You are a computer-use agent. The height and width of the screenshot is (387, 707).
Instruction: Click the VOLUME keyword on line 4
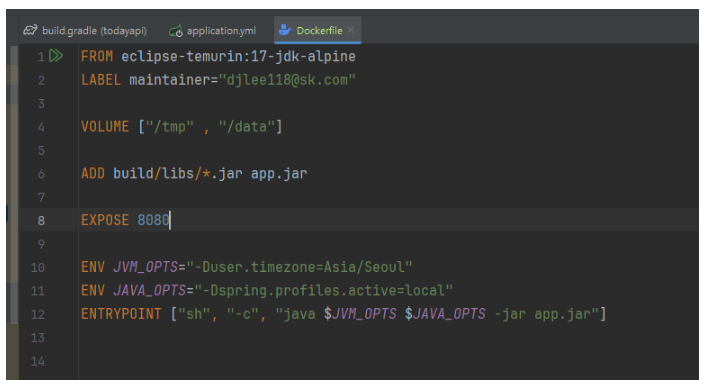point(105,127)
